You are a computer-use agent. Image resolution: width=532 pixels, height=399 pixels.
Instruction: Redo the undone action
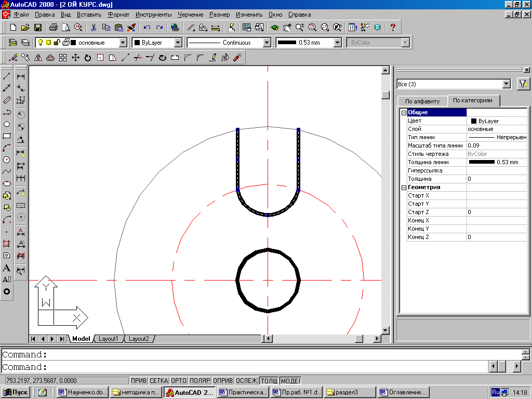pyautogui.click(x=159, y=28)
